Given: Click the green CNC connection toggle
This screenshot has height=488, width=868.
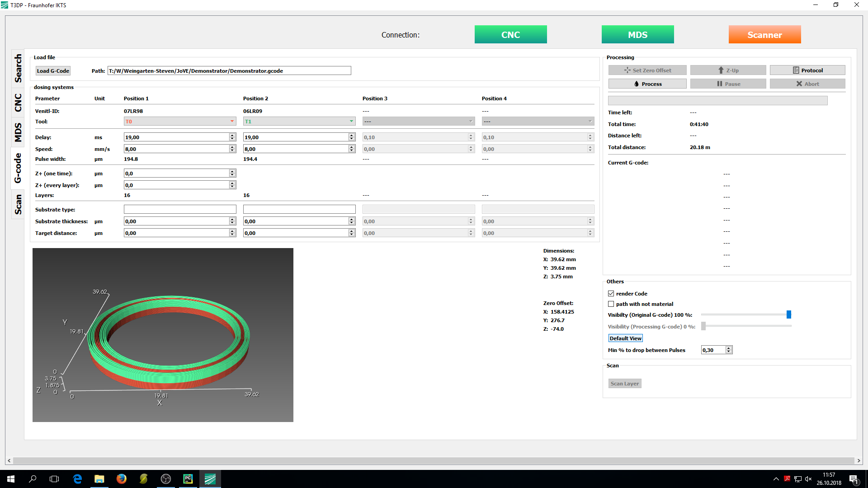Looking at the screenshot, I should tap(510, 35).
